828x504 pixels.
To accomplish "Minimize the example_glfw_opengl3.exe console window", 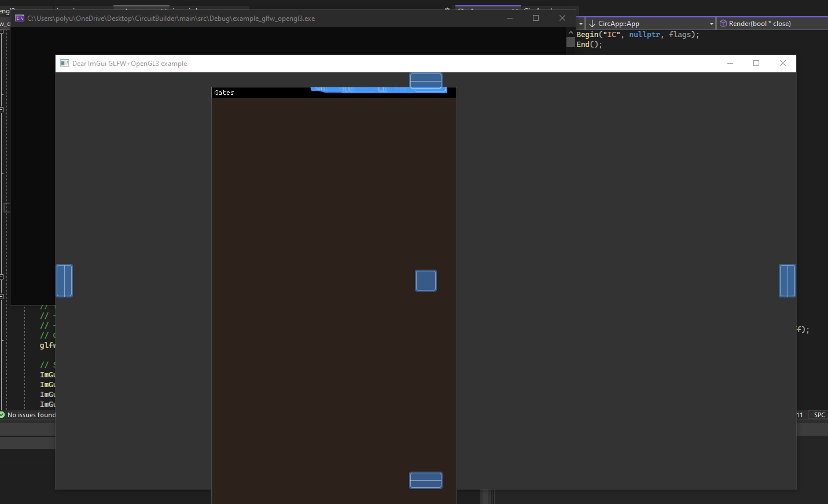I will click(x=510, y=19).
